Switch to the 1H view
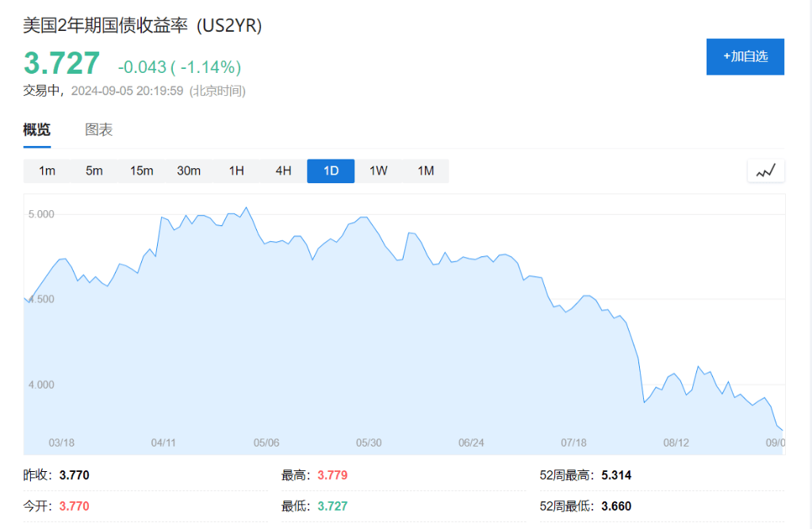 pos(236,171)
